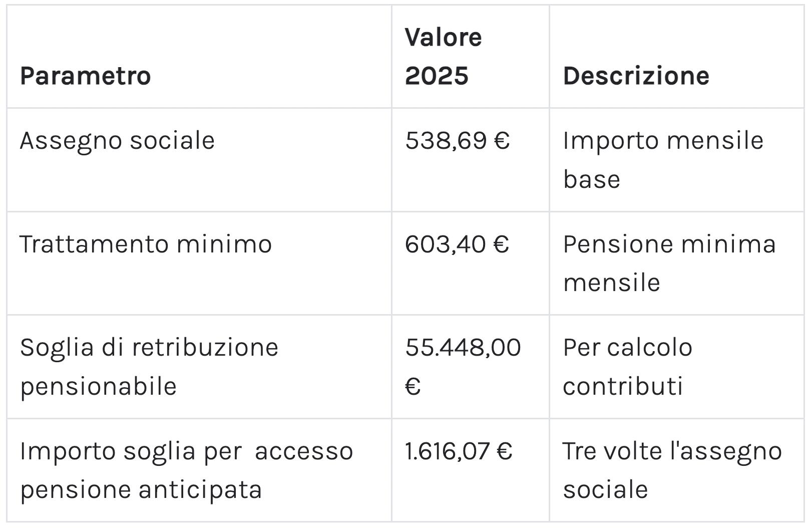Click the Parametro column header

(x=85, y=76)
